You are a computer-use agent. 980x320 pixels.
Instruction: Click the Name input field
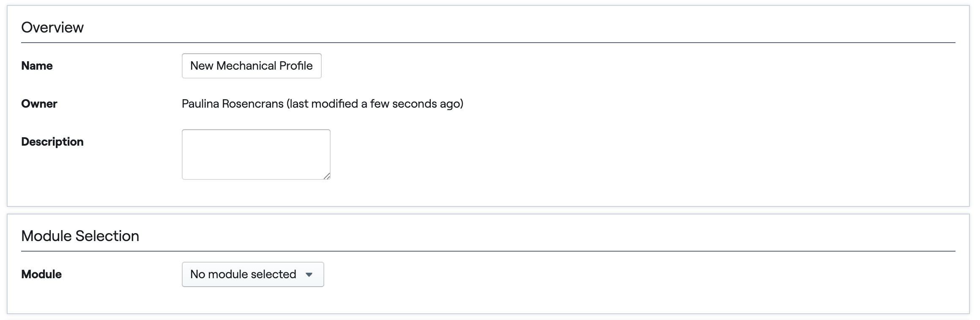click(x=252, y=66)
